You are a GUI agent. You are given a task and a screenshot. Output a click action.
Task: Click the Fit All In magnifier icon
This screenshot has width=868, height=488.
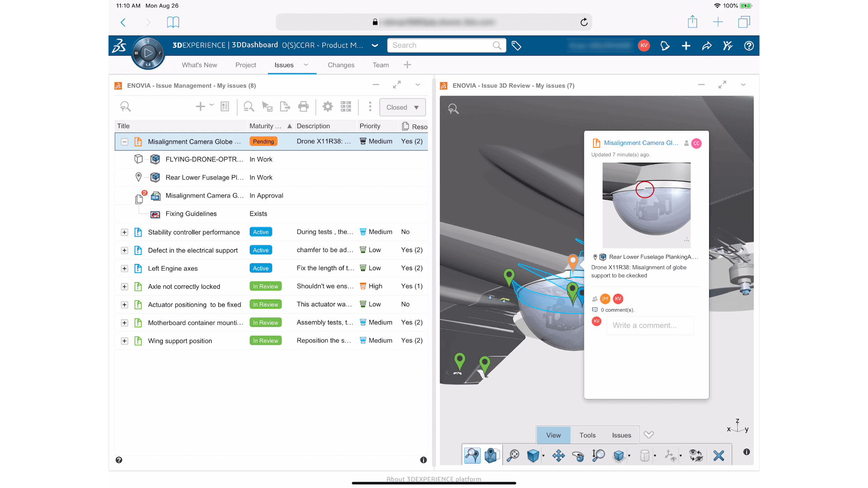pyautogui.click(x=513, y=455)
